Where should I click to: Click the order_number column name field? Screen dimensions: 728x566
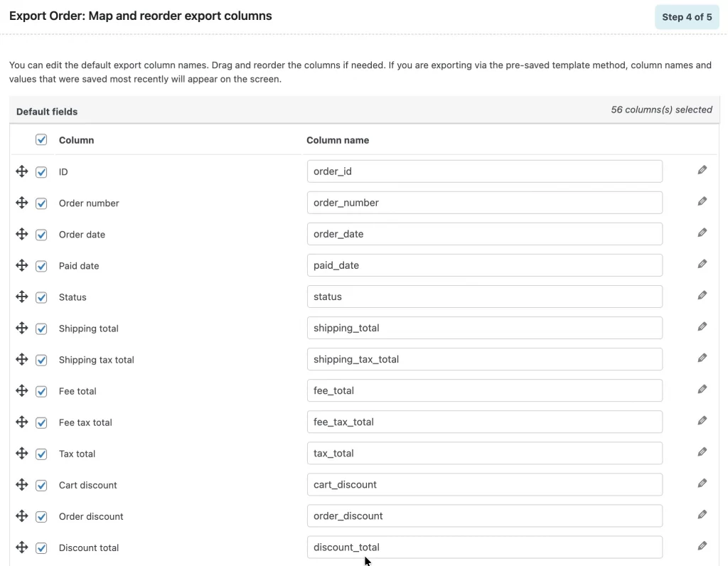[x=484, y=203]
